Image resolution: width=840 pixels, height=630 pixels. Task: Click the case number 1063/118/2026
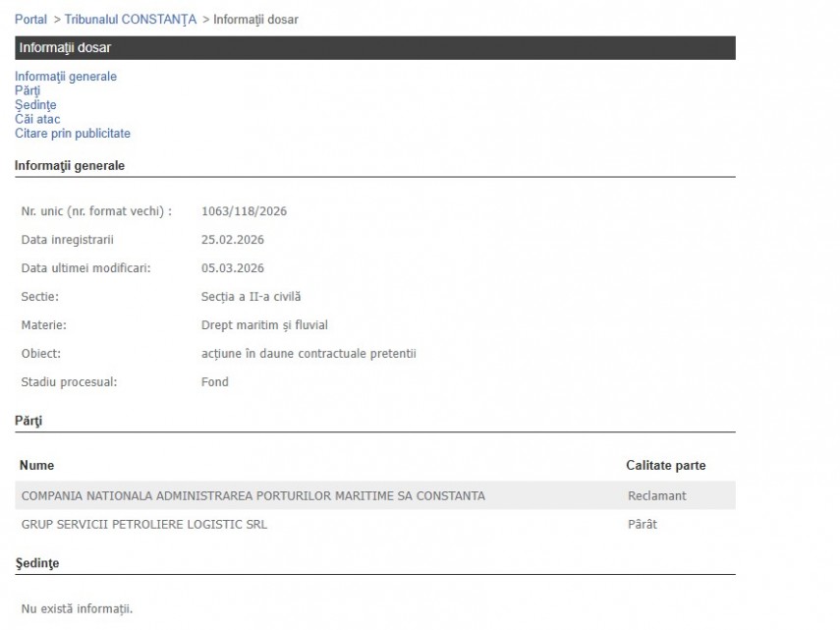click(x=244, y=211)
